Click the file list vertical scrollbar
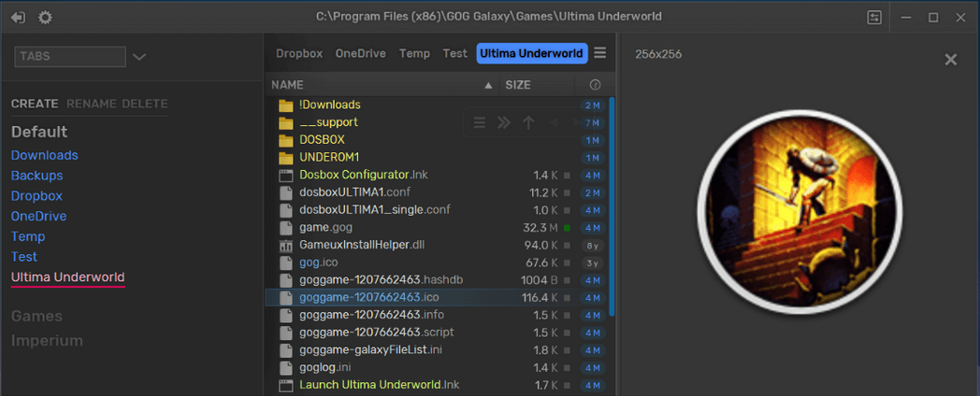980x396 pixels. (x=612, y=206)
